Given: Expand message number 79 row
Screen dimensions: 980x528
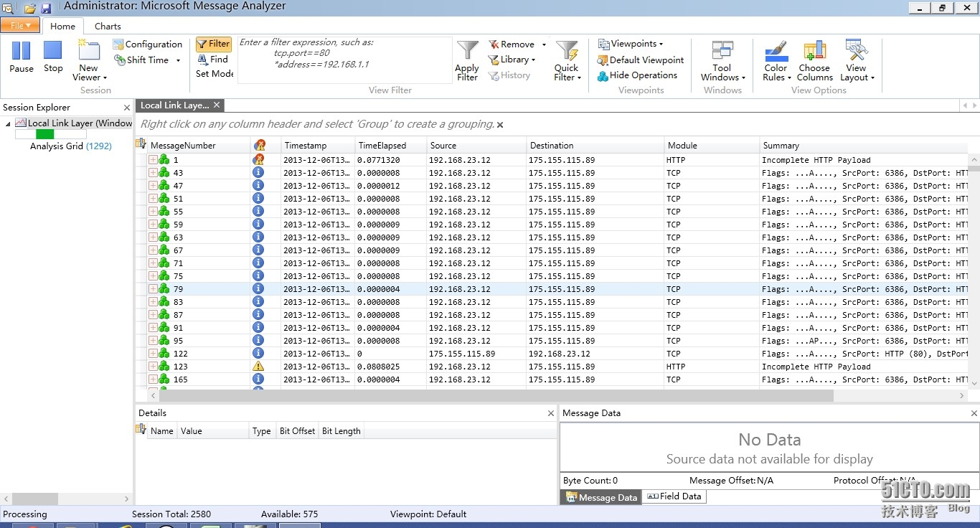Looking at the screenshot, I should (153, 289).
